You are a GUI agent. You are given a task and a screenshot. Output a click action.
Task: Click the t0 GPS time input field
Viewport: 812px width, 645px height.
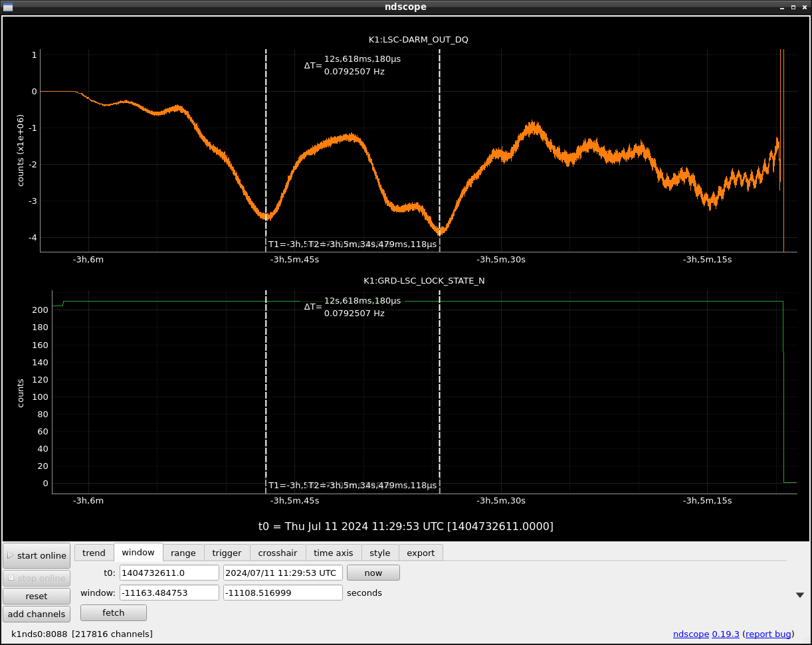[x=169, y=573]
